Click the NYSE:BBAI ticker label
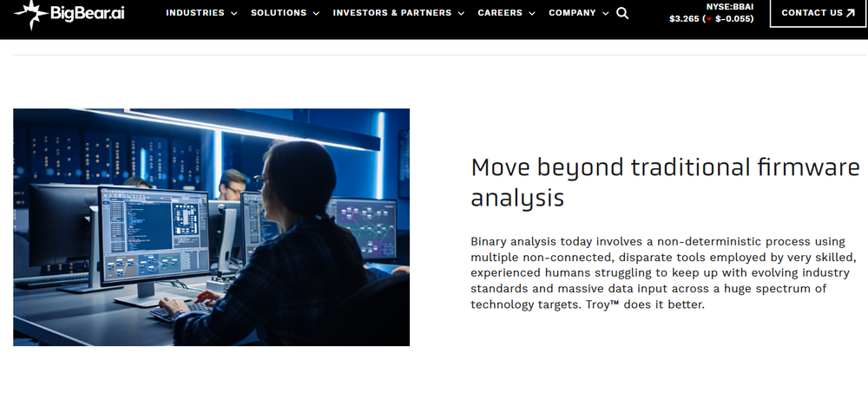This screenshot has width=868, height=393. (x=730, y=7)
